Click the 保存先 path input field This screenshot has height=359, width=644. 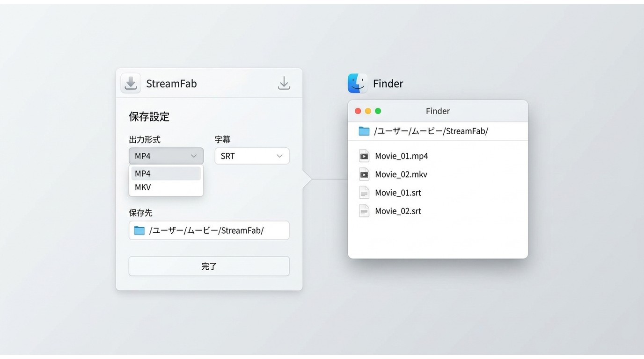(x=209, y=230)
